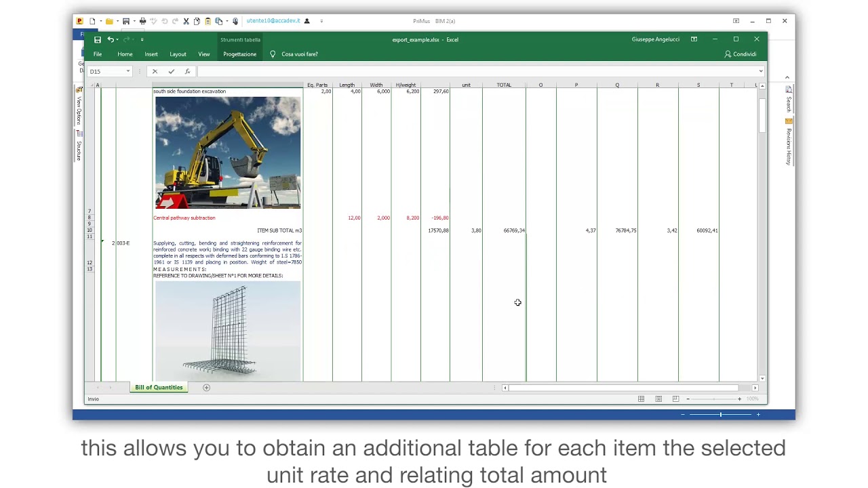Click New document icon in PriMus toolbar
This screenshot has width=868, height=488.
point(92,21)
